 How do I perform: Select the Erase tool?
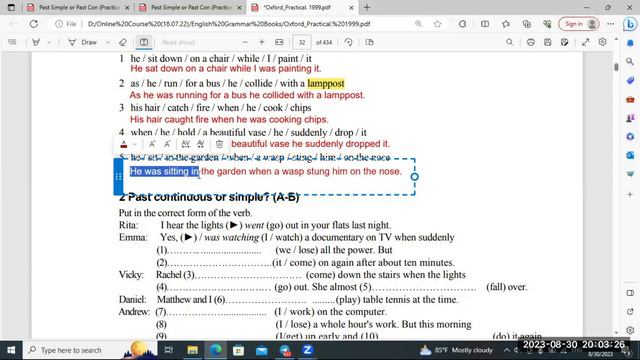(123, 42)
